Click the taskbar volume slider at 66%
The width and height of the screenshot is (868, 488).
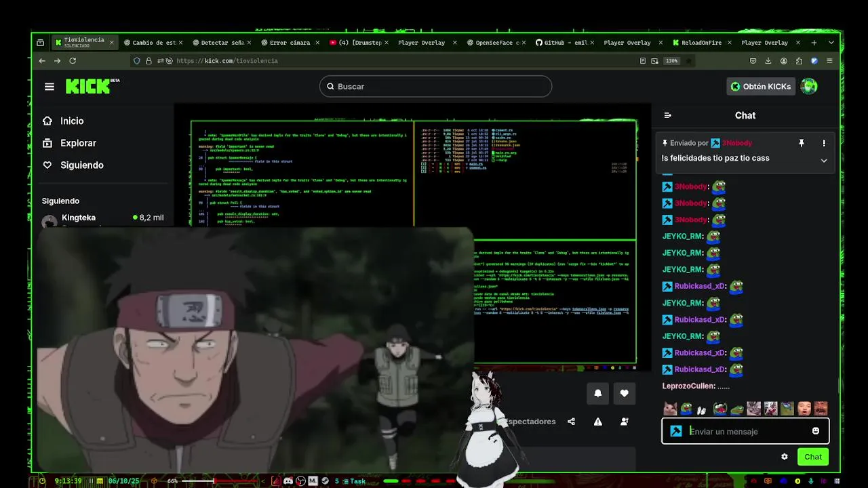click(x=220, y=481)
